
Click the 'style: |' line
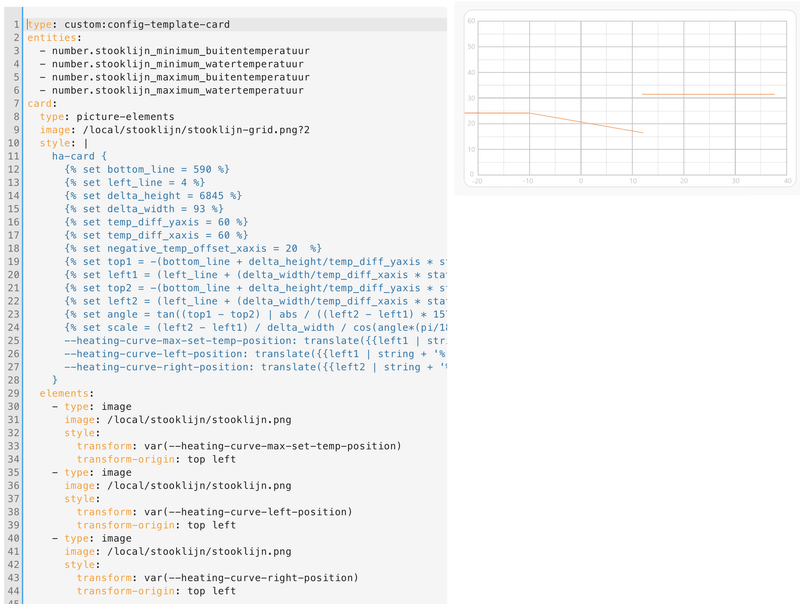point(64,143)
